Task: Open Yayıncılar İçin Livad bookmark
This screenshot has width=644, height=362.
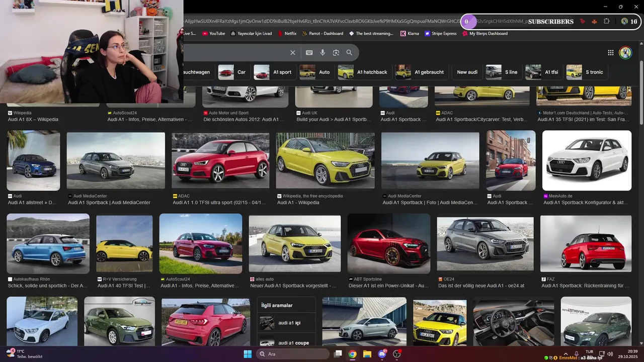Action: (x=251, y=34)
